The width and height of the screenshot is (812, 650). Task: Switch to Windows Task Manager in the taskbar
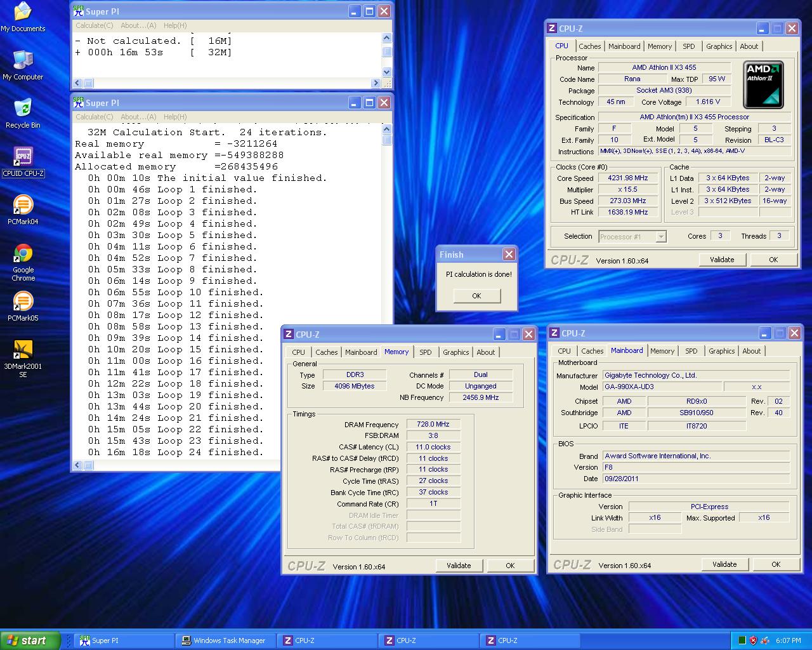(x=226, y=640)
